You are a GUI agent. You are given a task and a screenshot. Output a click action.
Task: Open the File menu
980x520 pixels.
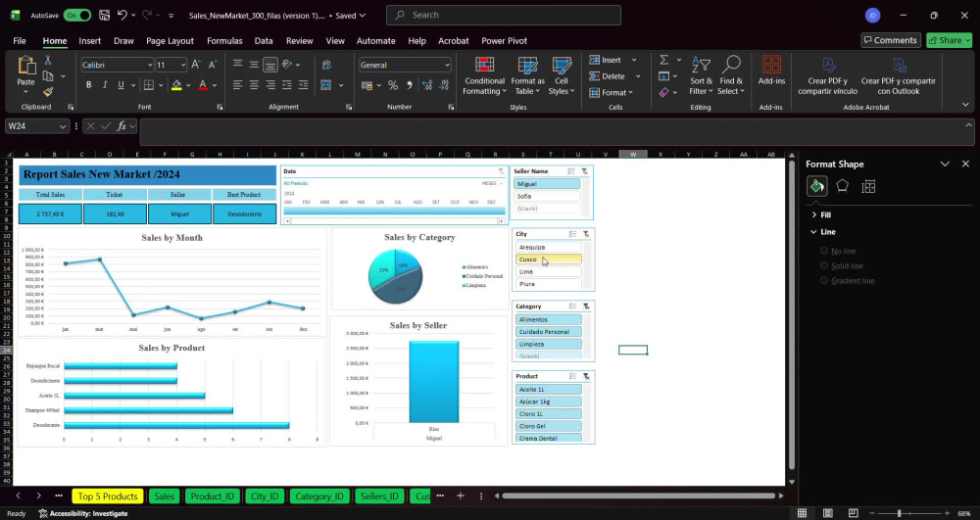click(x=20, y=40)
